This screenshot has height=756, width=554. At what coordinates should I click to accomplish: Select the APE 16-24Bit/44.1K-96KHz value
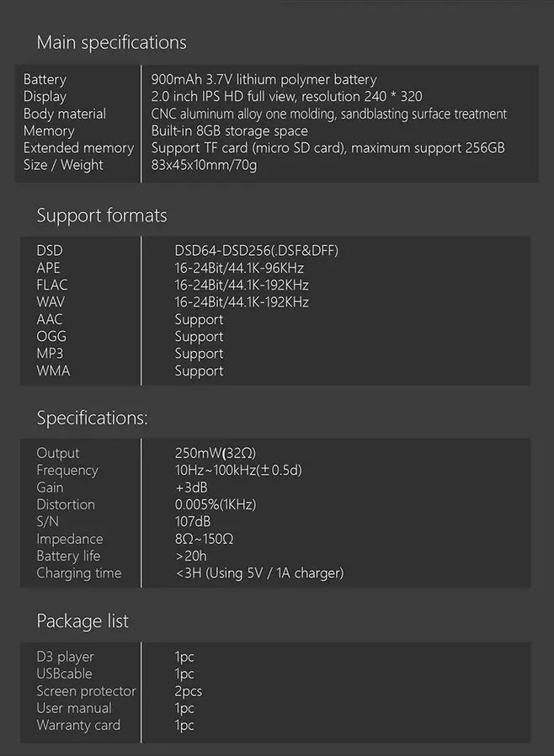(239, 268)
